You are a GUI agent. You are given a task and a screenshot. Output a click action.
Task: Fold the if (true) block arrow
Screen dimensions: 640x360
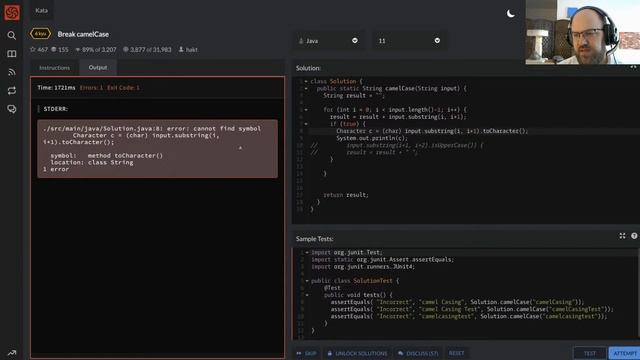pos(306,124)
